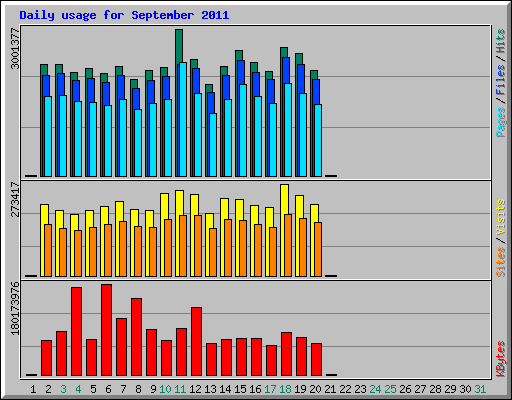Click the 3001377 top axis value
This screenshot has width=512, height=400.
point(15,49)
